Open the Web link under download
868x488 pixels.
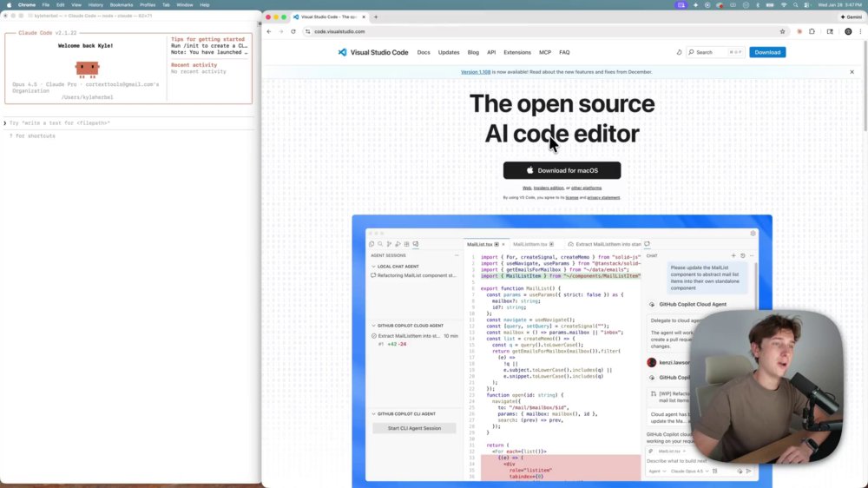click(x=527, y=188)
